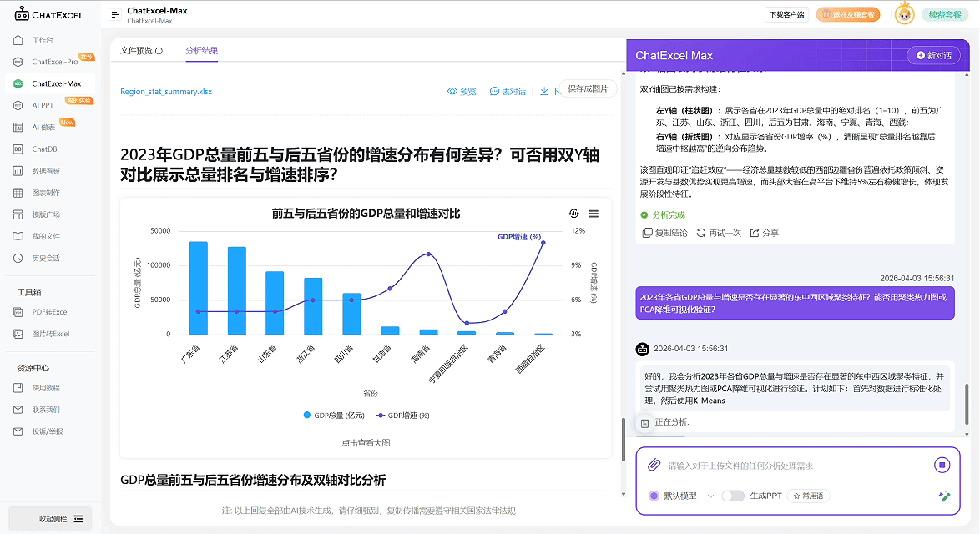This screenshot has height=534, width=980.
Task: Click the download arrow icon
Action: [544, 91]
